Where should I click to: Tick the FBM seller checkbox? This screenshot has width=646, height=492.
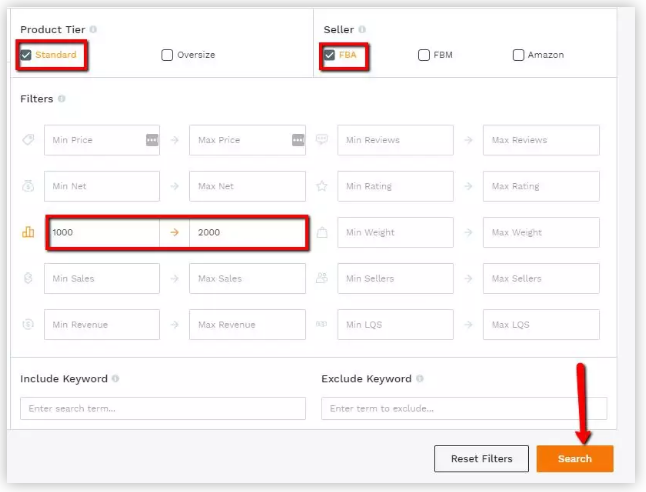(x=424, y=55)
